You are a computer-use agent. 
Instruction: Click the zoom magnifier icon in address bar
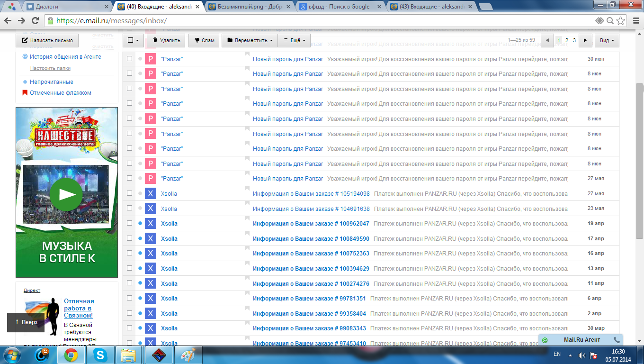pos(610,20)
